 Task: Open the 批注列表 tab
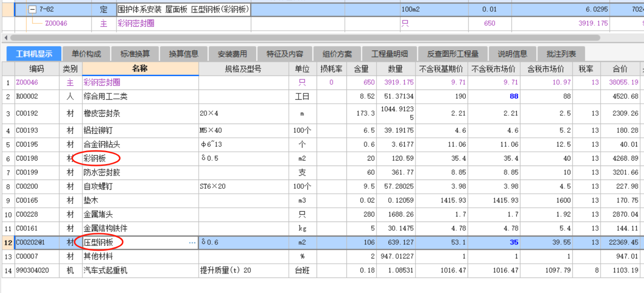(561, 54)
